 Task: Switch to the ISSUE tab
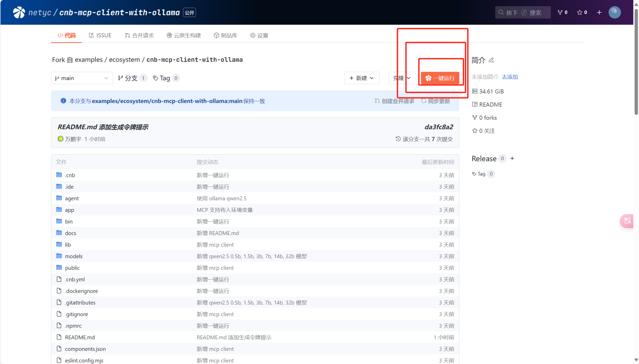pyautogui.click(x=100, y=35)
